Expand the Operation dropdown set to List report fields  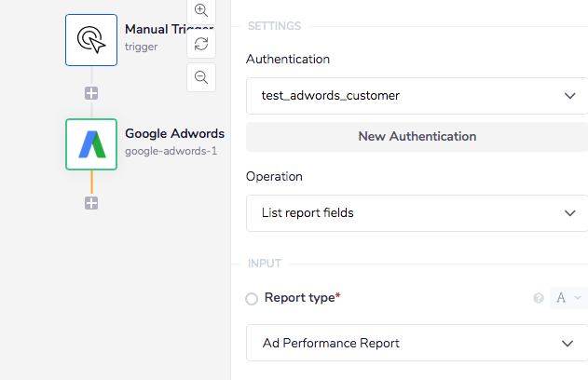[x=417, y=213]
